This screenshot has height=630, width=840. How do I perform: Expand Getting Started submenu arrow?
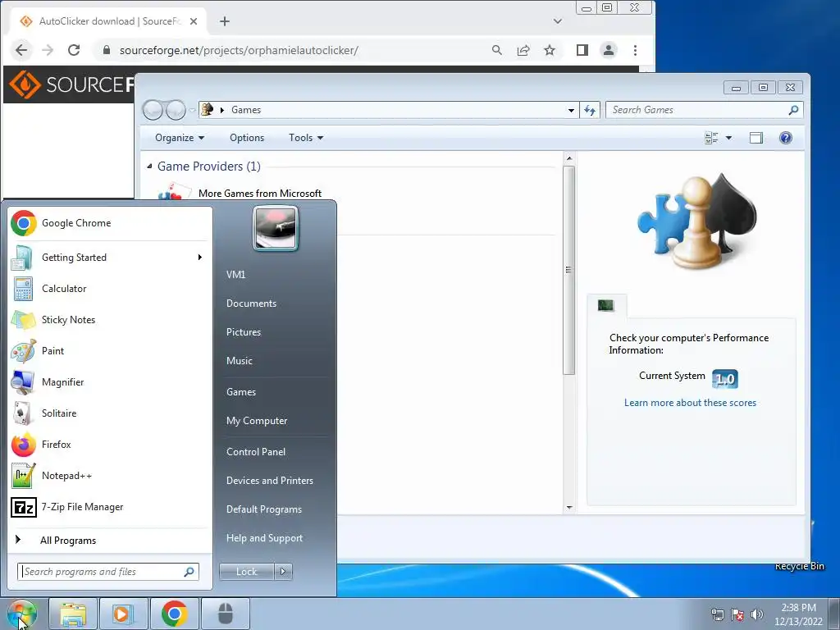coord(200,258)
